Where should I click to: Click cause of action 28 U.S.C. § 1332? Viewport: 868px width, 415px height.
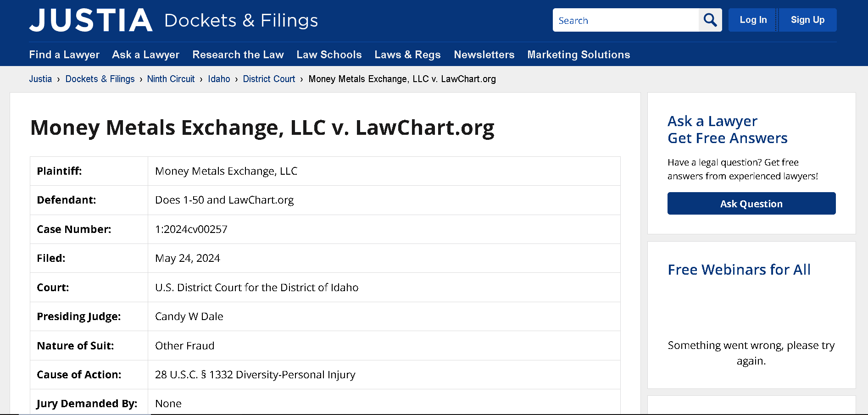pyautogui.click(x=255, y=375)
